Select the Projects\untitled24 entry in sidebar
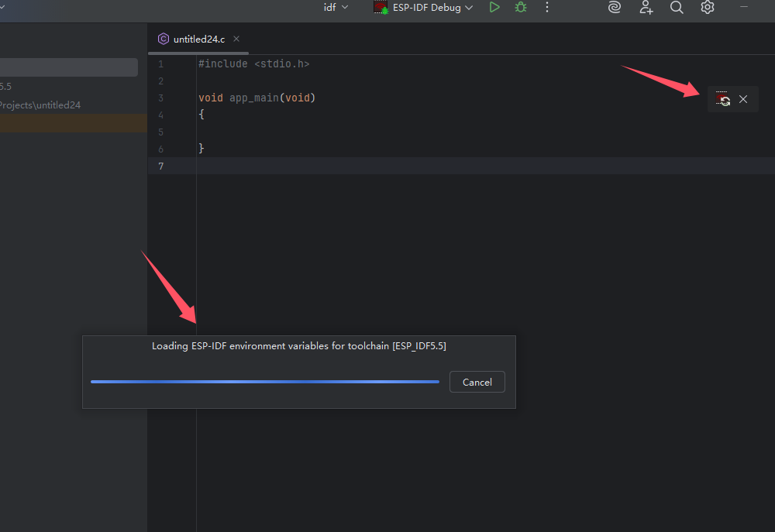Screen dimensions: 775x532 tap(40, 105)
